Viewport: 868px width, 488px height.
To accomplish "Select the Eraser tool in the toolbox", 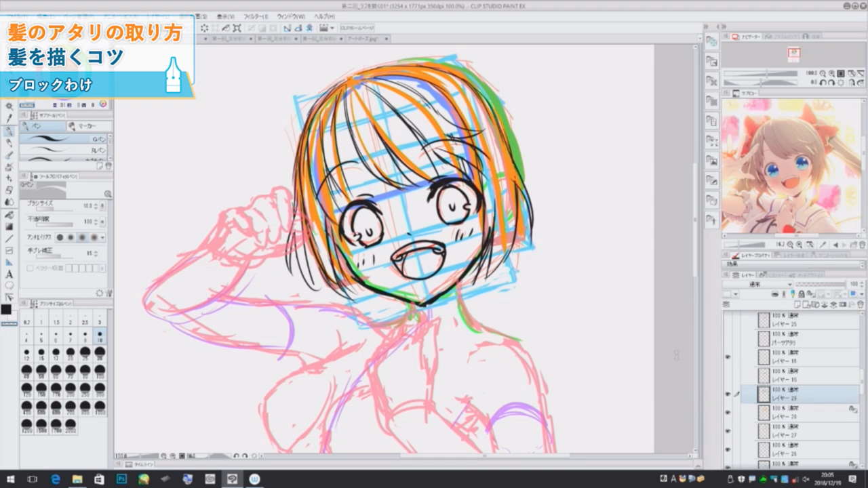I will click(9, 190).
